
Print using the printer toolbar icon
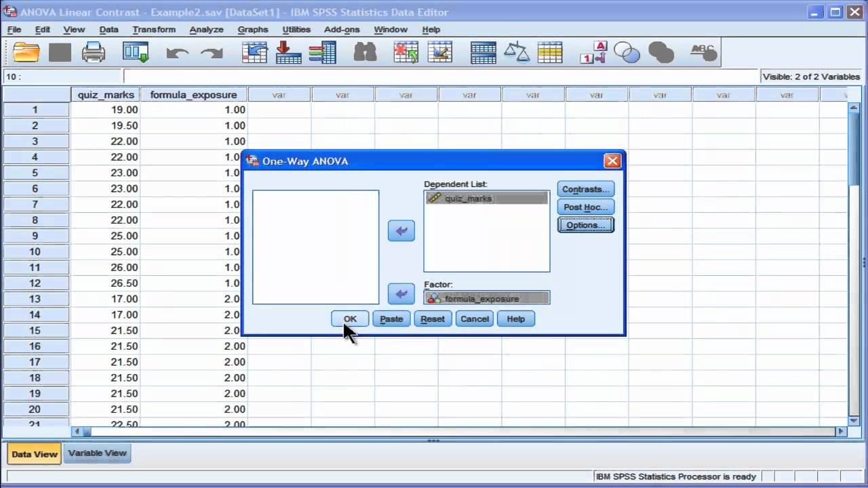94,52
